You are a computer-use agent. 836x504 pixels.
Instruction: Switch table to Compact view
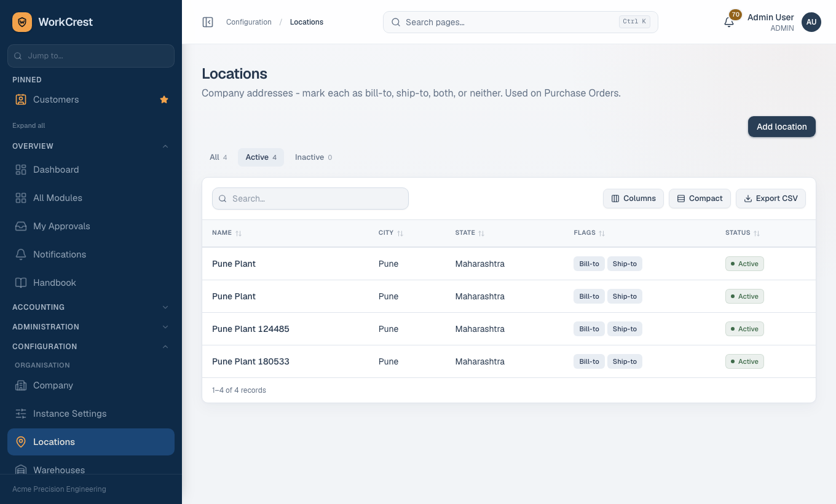[700, 199]
